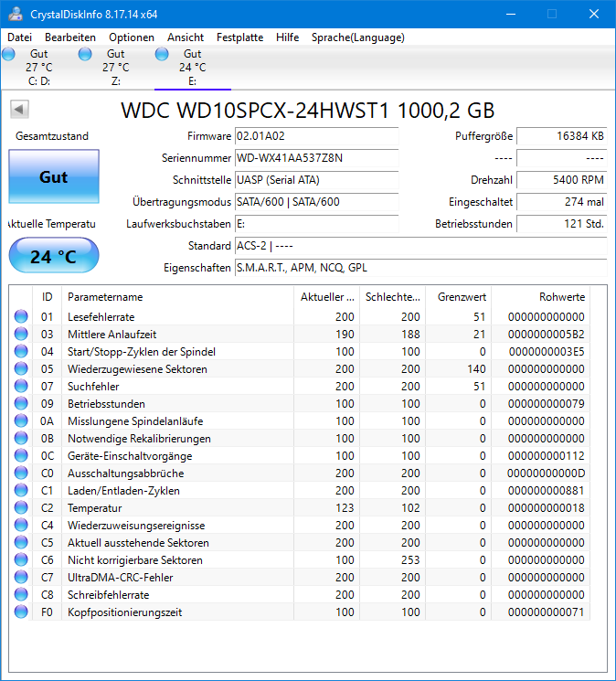
Task: Click the Parametername column header
Action: pyautogui.click(x=177, y=297)
